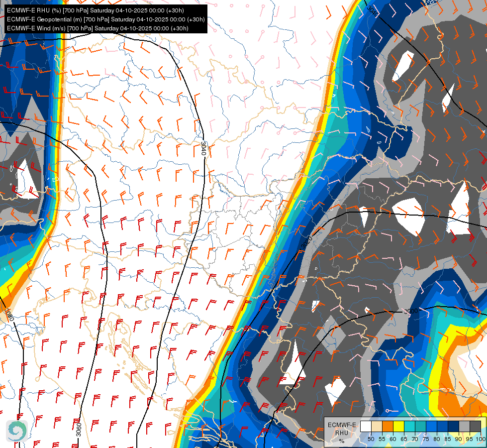Pick the light gray 90-95% legend swatch

[464, 426]
